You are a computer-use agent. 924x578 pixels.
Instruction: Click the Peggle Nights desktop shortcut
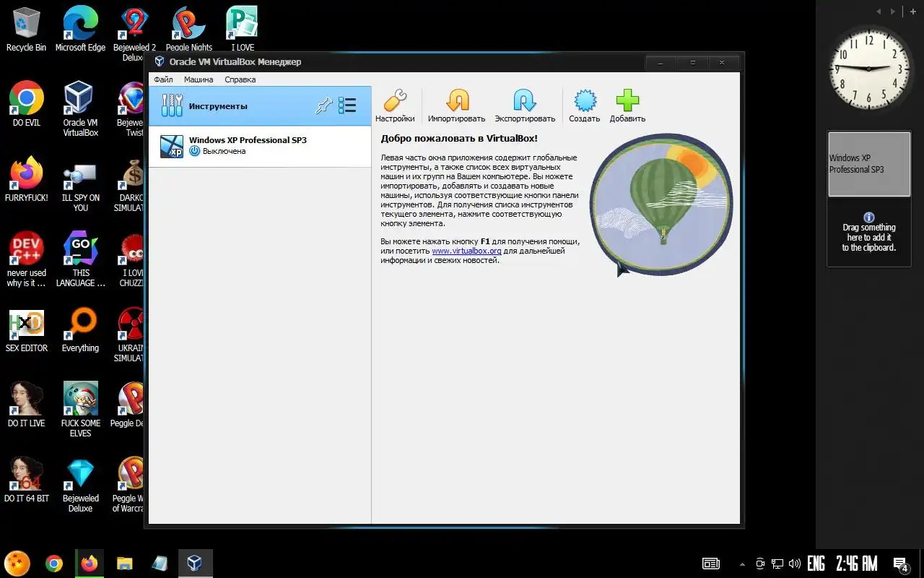189,29
